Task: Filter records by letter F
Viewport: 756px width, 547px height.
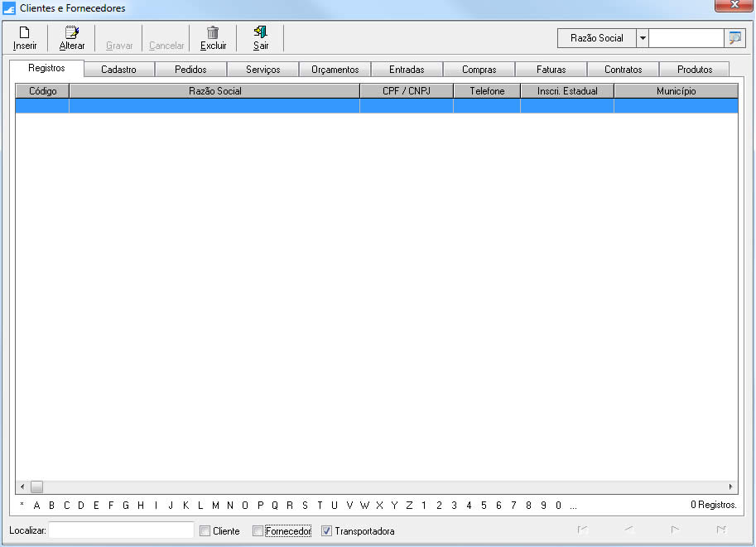Action: 111,506
